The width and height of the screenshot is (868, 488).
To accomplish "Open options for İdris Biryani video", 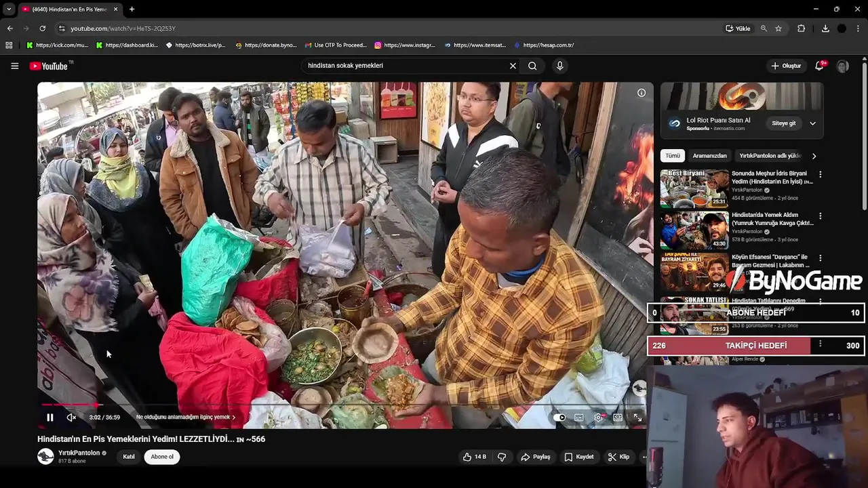I will tap(820, 174).
